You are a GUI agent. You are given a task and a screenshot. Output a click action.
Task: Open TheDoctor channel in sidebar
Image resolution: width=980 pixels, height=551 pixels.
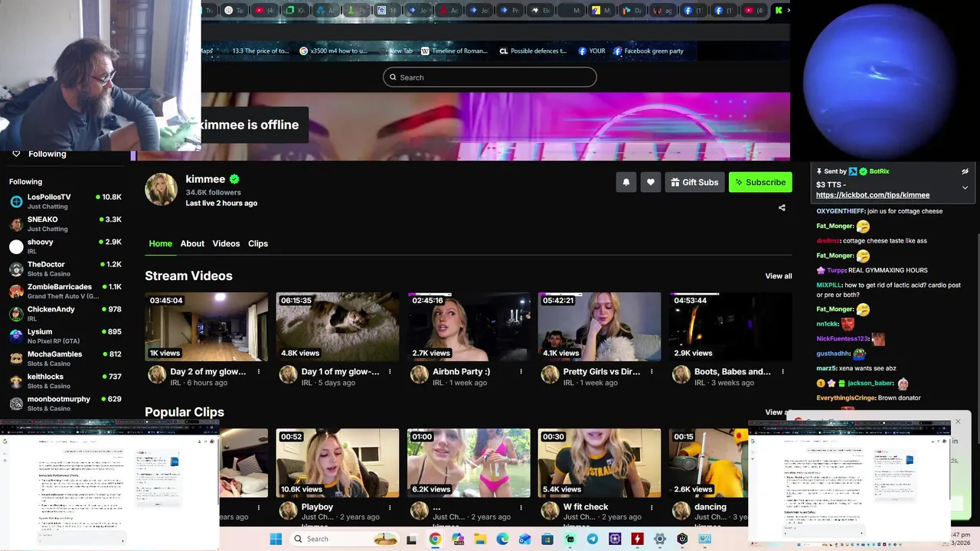click(x=66, y=269)
